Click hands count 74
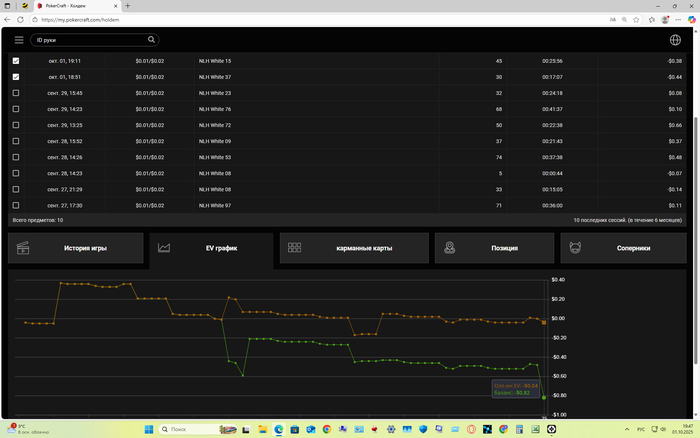The height and width of the screenshot is (438, 700). tap(499, 157)
